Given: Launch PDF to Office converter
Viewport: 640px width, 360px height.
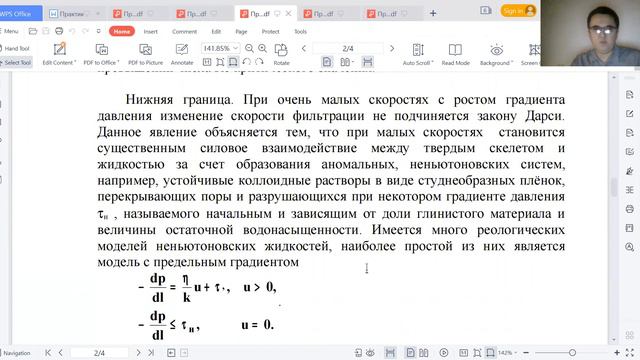Looking at the screenshot, I should 101,54.
